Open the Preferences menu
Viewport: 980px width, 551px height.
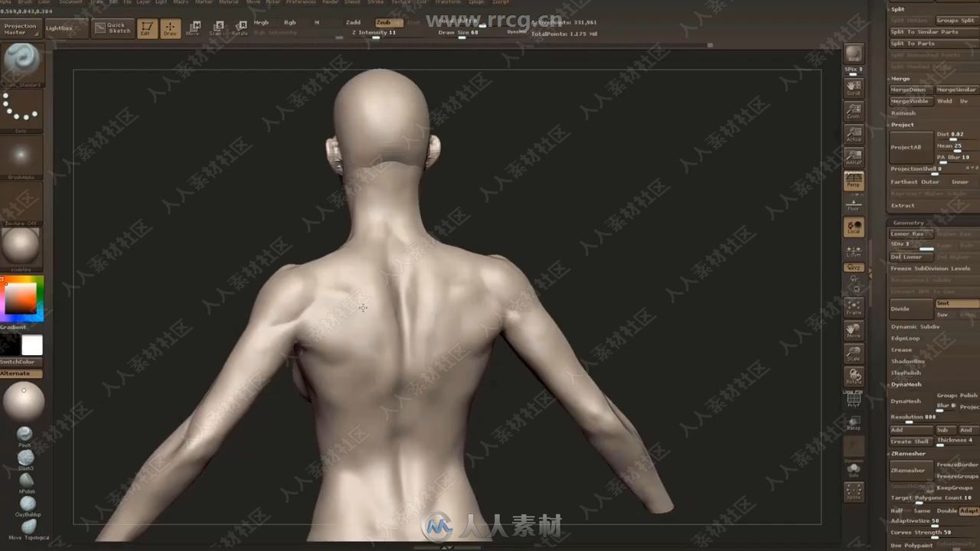coord(301,2)
